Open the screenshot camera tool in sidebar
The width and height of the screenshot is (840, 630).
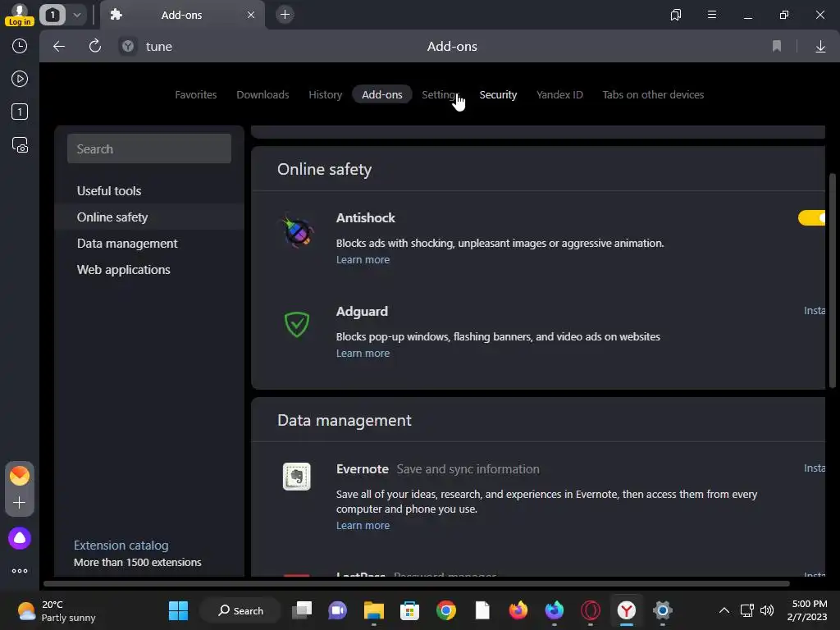[20, 145]
